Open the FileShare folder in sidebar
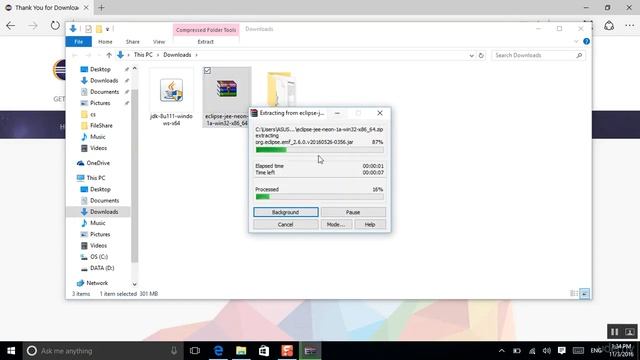The image size is (640, 360). [x=101, y=125]
